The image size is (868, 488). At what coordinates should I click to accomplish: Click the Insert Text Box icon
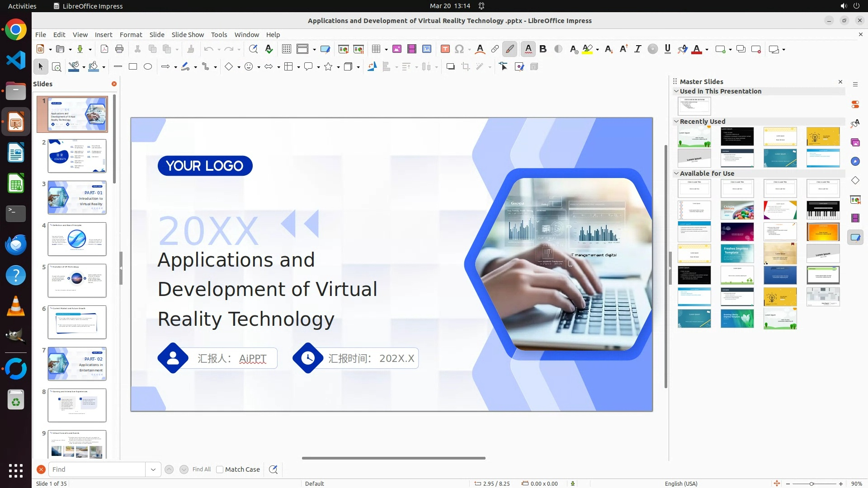point(445,49)
